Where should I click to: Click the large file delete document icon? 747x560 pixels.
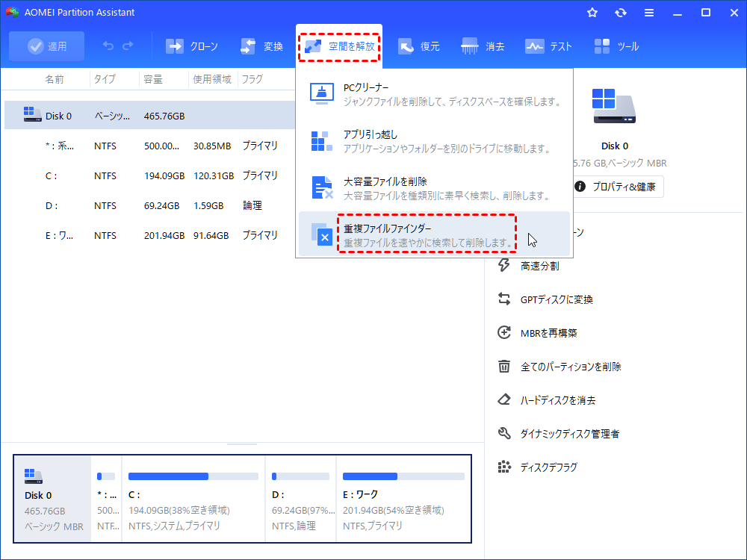click(x=322, y=187)
